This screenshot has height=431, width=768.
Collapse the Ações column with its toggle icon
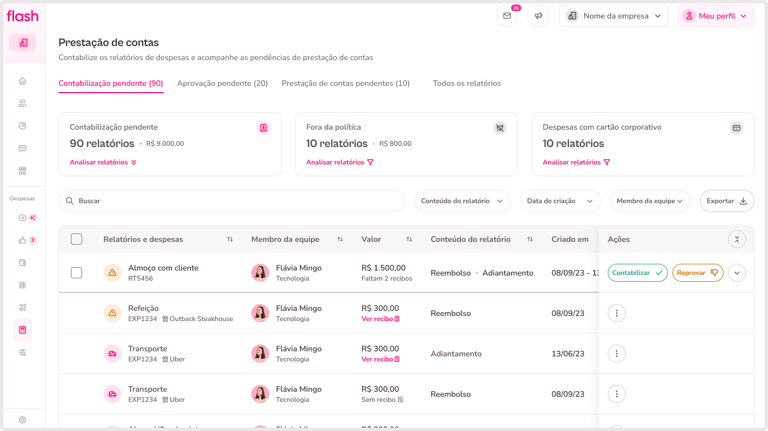pyautogui.click(x=737, y=239)
